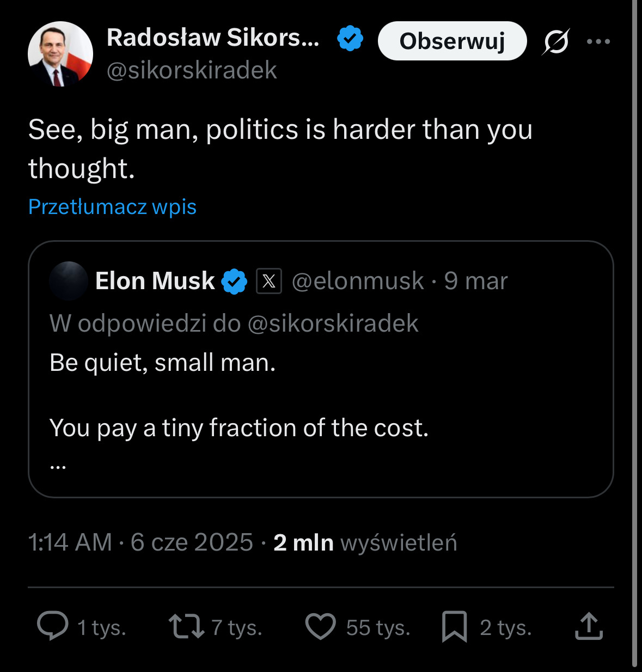Repost this tweet via retweet icon
Viewport: 642px width, 672px height.
(186, 626)
